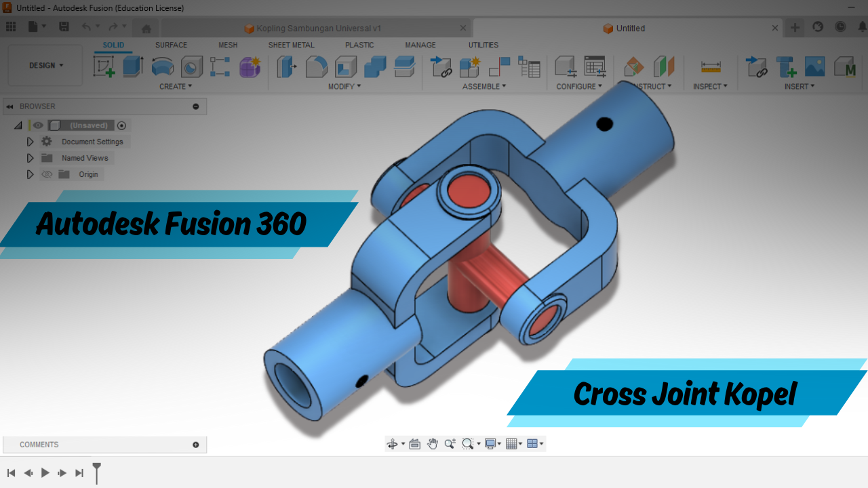Image resolution: width=868 pixels, height=488 pixels.
Task: Activate the Unsaved component radio button
Action: [x=122, y=125]
